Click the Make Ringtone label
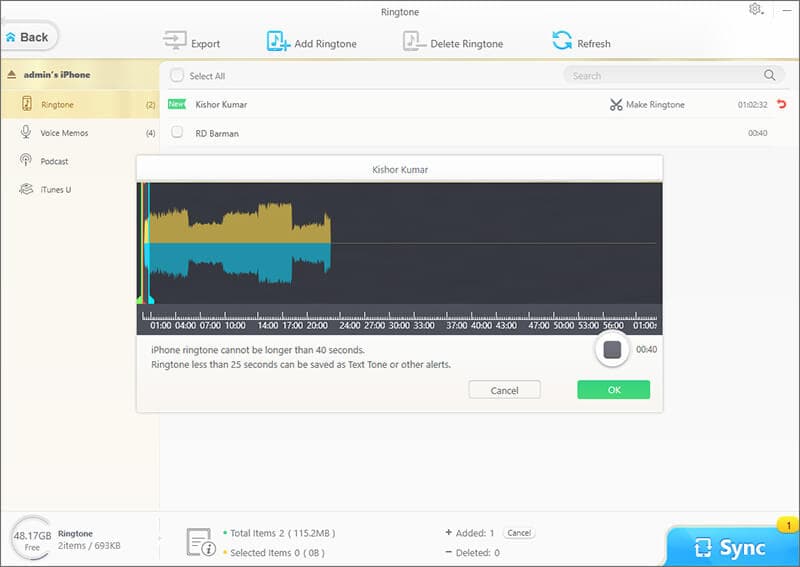 coord(655,105)
